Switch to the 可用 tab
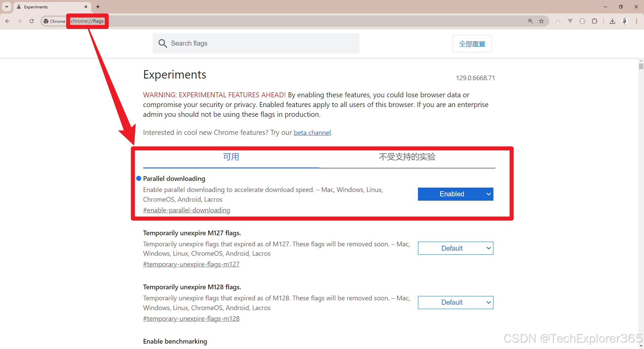Viewport: 644px width, 349px height. pyautogui.click(x=231, y=157)
